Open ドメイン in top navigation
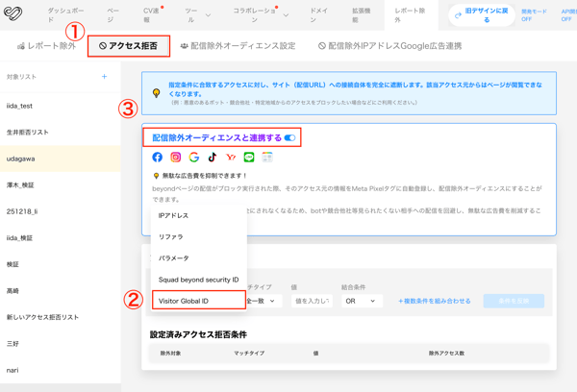This screenshot has width=577, height=392. coord(318,15)
